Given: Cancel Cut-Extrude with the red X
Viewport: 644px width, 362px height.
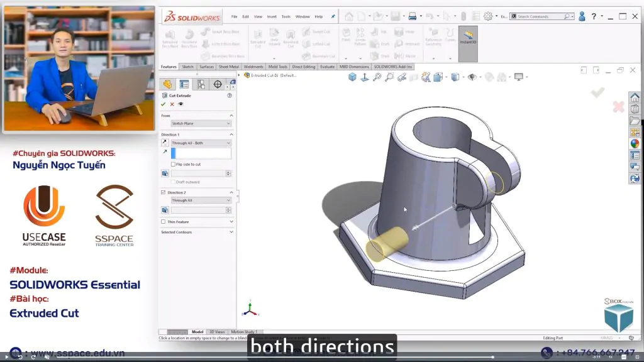Looking at the screenshot, I should tap(172, 104).
